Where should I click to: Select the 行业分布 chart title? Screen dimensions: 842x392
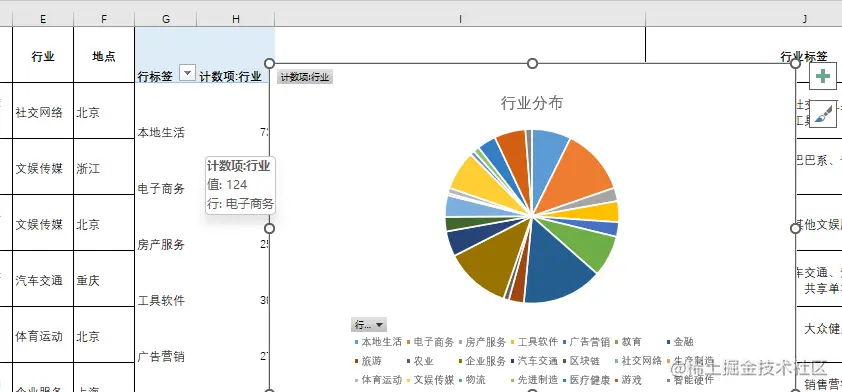point(532,103)
